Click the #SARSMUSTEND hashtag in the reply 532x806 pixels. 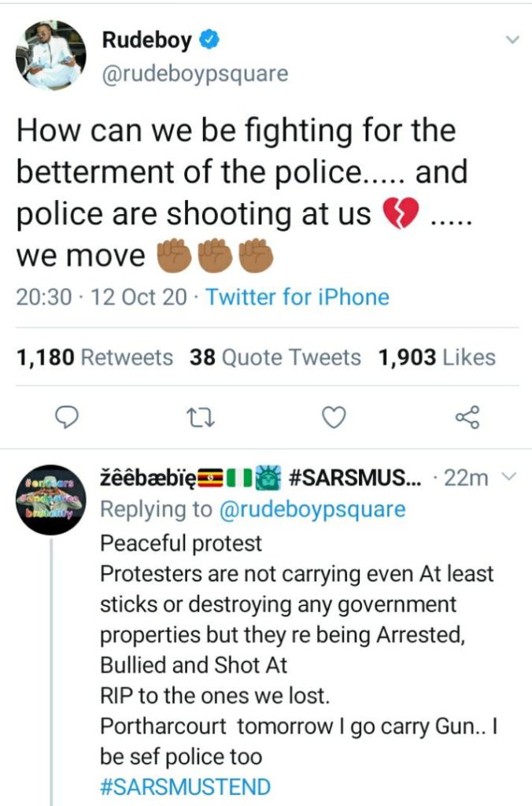pos(185,786)
